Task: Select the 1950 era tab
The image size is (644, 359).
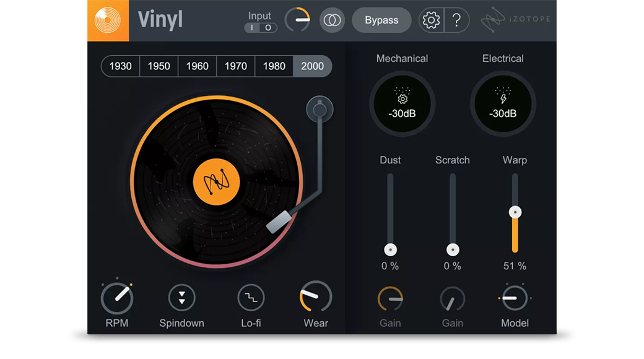Action: tap(159, 66)
